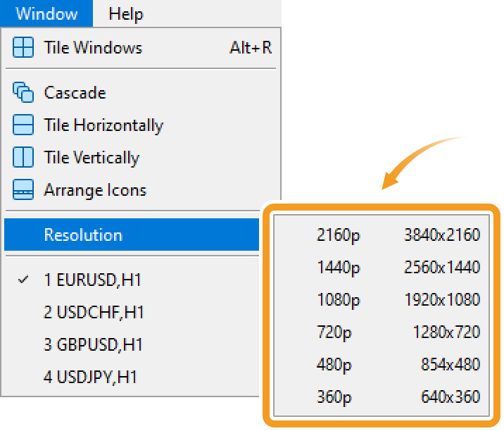Viewport: 504px width, 431px height.
Task: Expand the Resolution submenu
Action: click(83, 235)
